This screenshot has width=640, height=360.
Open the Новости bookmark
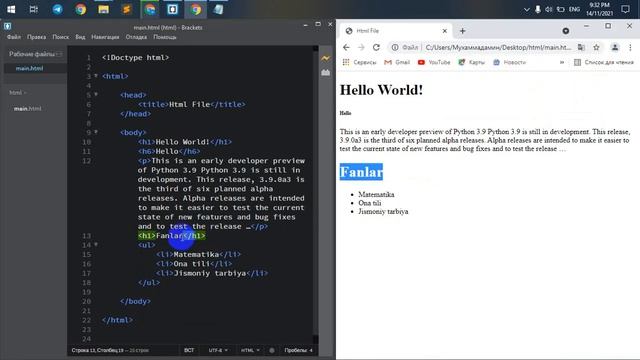click(509, 62)
